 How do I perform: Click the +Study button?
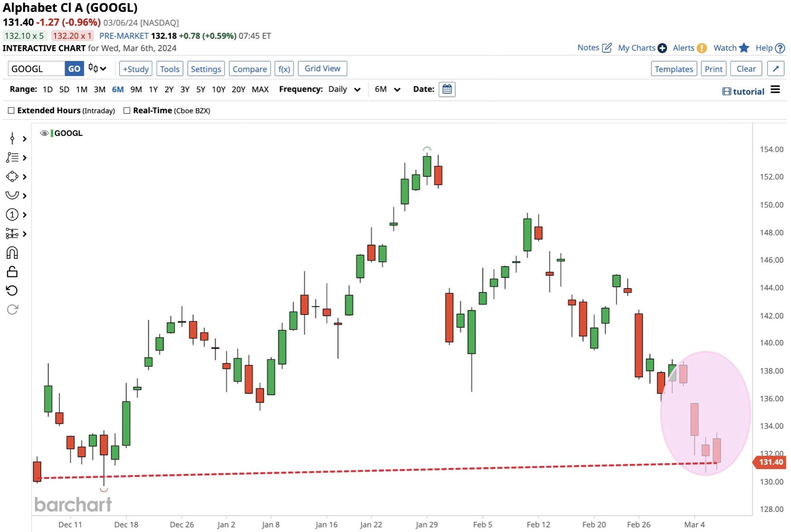pyautogui.click(x=136, y=69)
